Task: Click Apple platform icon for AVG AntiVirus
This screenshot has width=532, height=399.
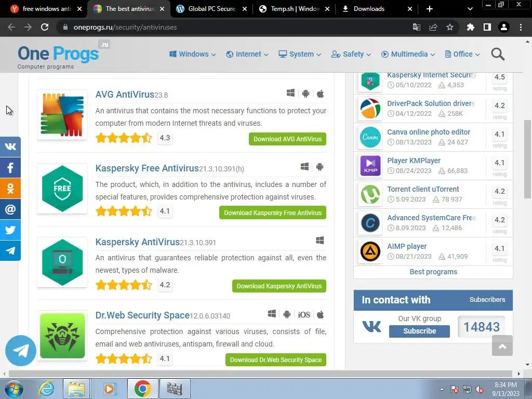Action: [320, 94]
